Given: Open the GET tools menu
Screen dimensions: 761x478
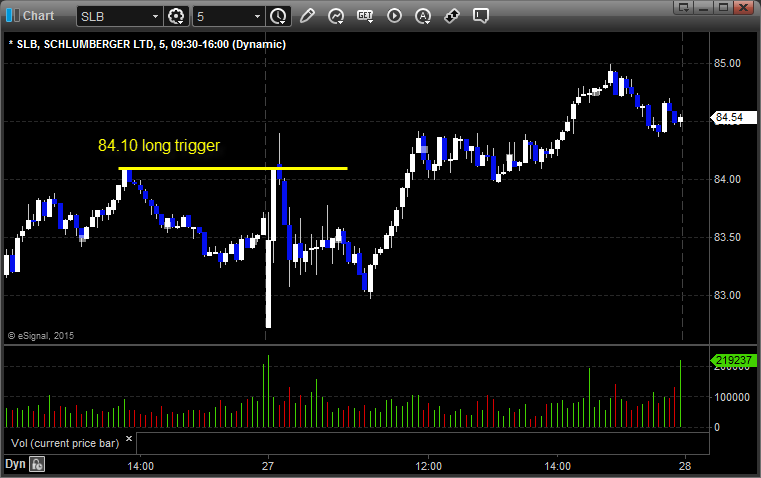Looking at the screenshot, I should click(365, 16).
